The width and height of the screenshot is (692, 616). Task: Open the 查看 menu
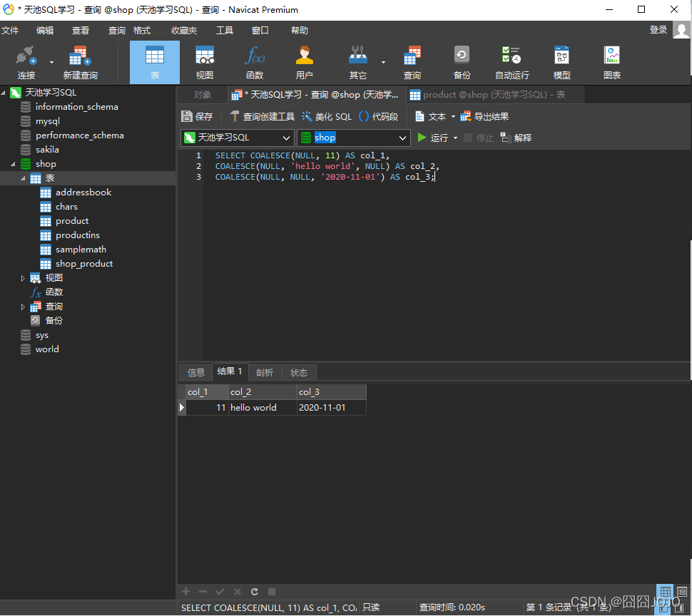(x=81, y=31)
